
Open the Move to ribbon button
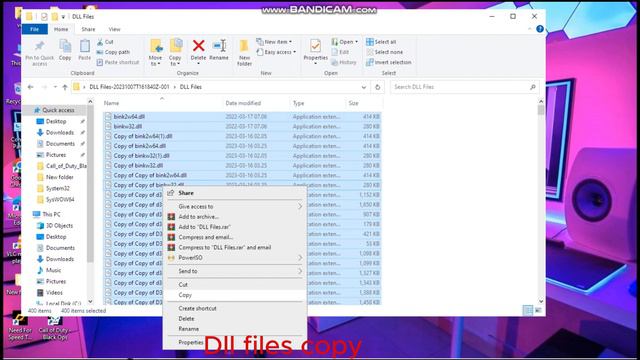[x=156, y=52]
